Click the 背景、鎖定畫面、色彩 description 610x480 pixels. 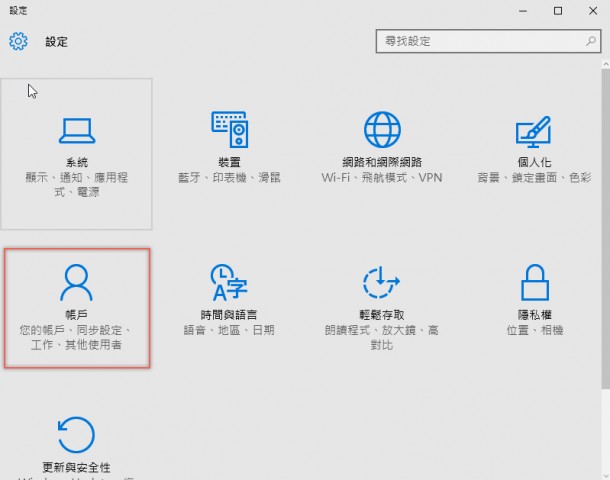[534, 178]
